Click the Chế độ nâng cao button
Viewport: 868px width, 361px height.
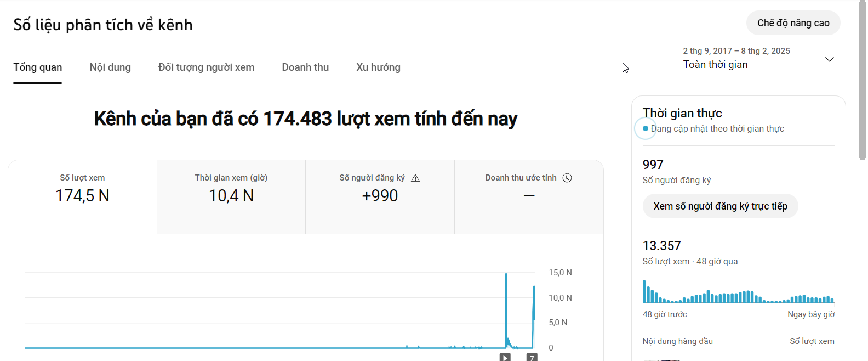(793, 23)
